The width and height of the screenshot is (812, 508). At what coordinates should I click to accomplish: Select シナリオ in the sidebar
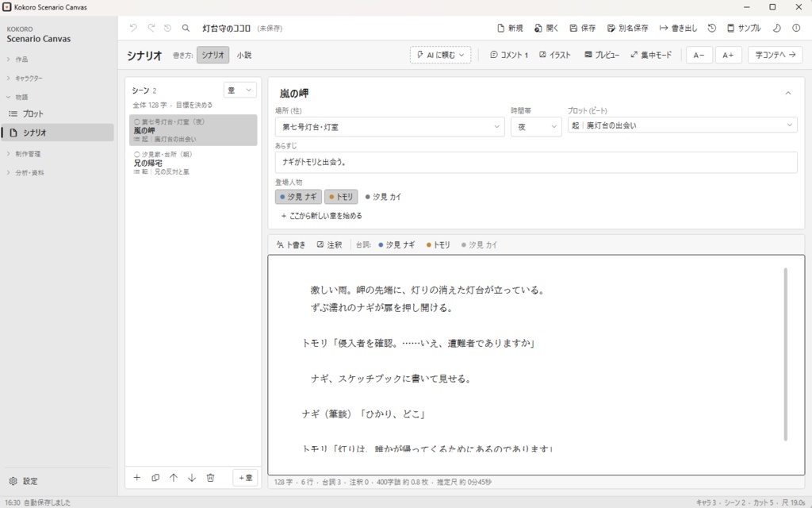click(x=57, y=133)
